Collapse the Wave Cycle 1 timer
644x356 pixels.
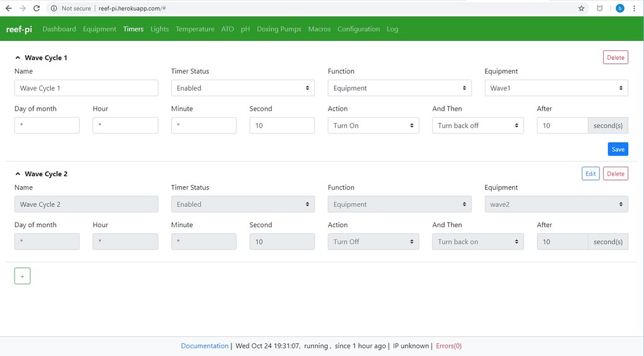[18, 58]
